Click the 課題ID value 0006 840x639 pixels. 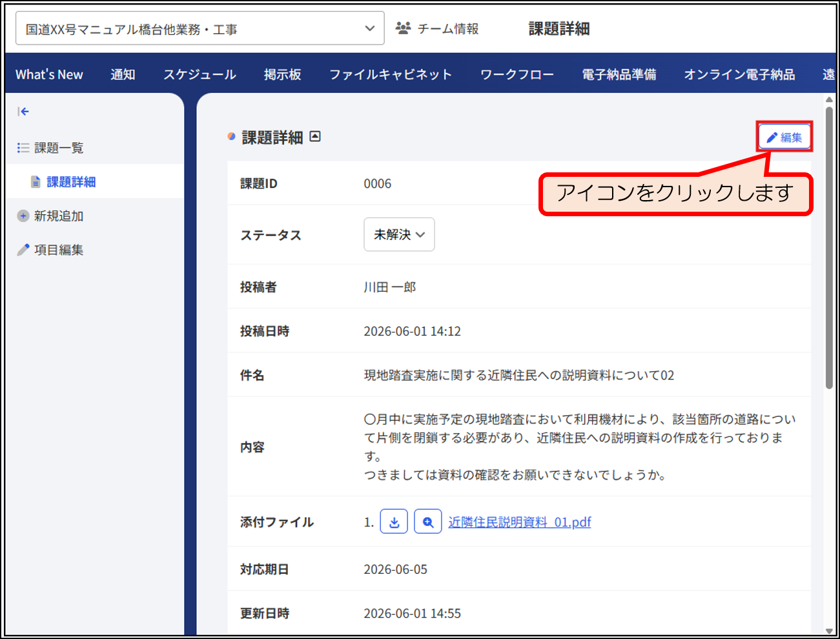(378, 183)
